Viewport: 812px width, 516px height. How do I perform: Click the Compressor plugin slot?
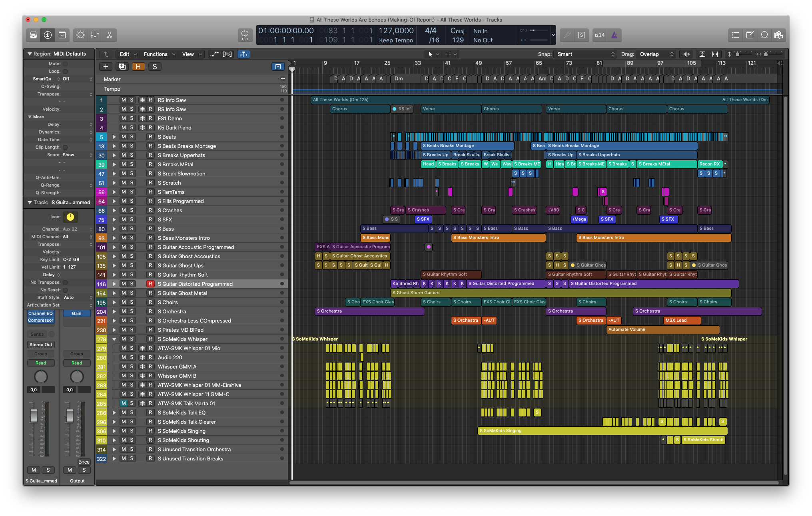40,321
